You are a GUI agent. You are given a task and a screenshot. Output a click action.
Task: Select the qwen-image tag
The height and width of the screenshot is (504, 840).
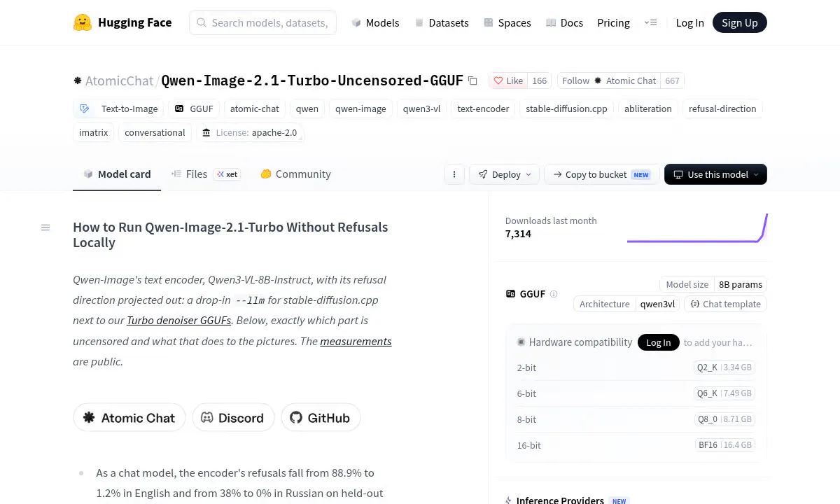click(360, 108)
